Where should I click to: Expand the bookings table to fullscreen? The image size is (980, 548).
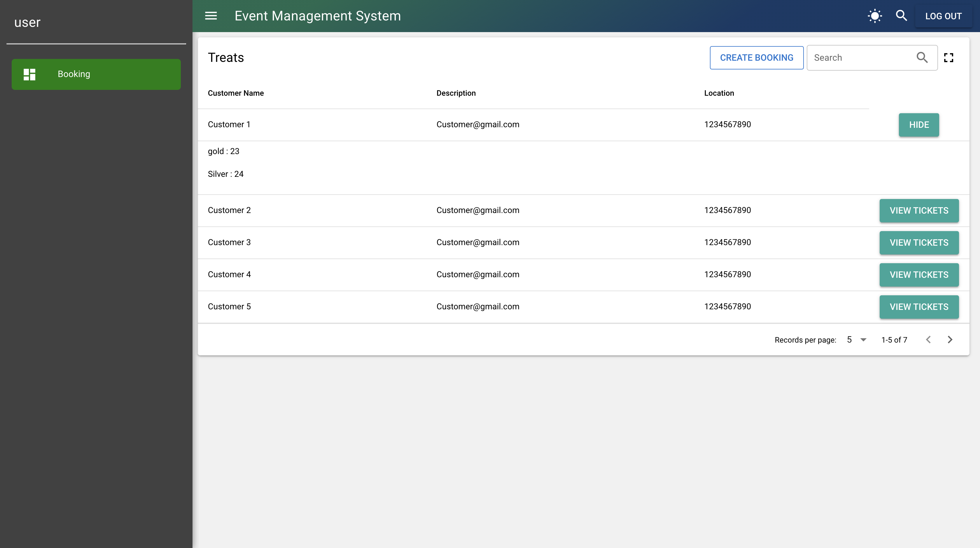(x=949, y=57)
